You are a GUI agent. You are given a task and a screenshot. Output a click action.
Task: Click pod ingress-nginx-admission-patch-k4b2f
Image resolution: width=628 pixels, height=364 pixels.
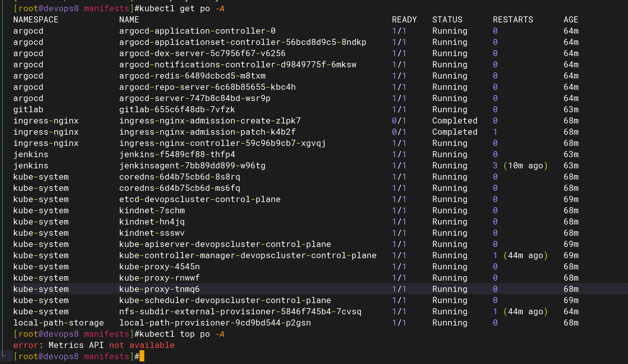click(x=208, y=132)
